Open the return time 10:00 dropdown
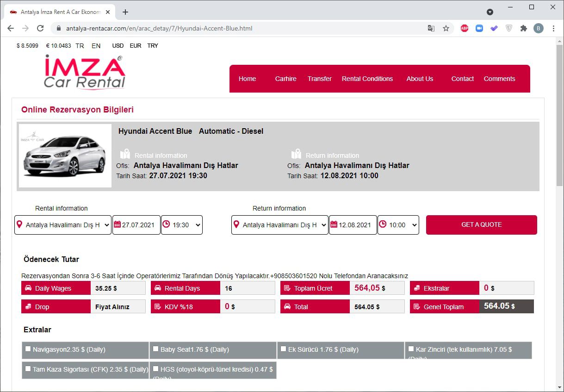Screen dimensions: 564x392 [x=398, y=225]
